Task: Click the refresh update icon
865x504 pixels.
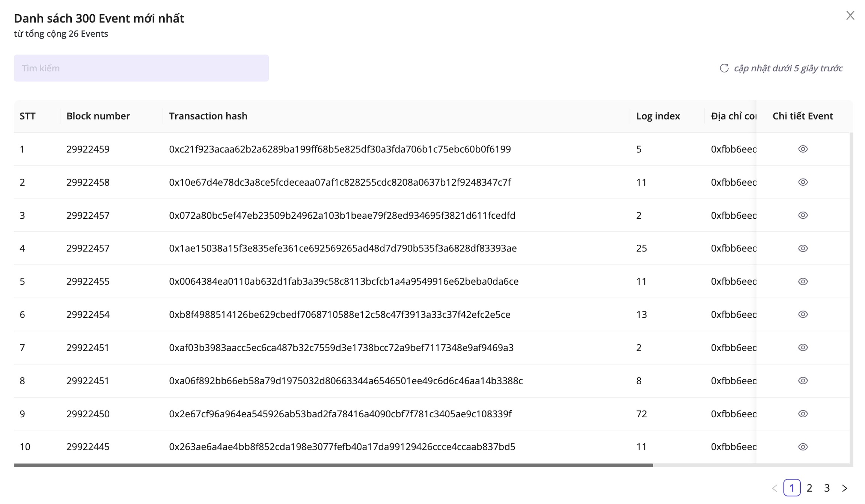Action: [x=724, y=68]
